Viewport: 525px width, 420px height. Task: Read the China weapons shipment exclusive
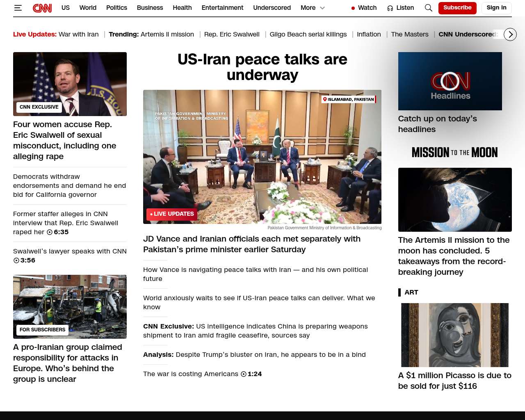(x=255, y=331)
